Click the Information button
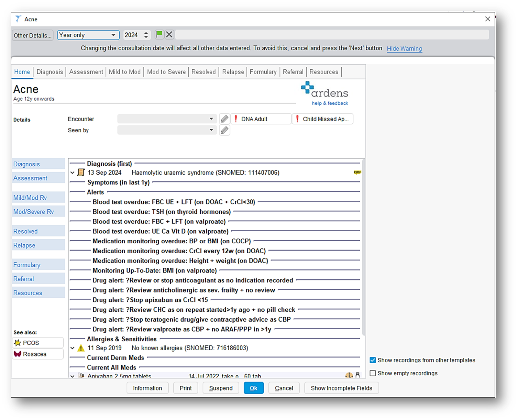 (147, 388)
